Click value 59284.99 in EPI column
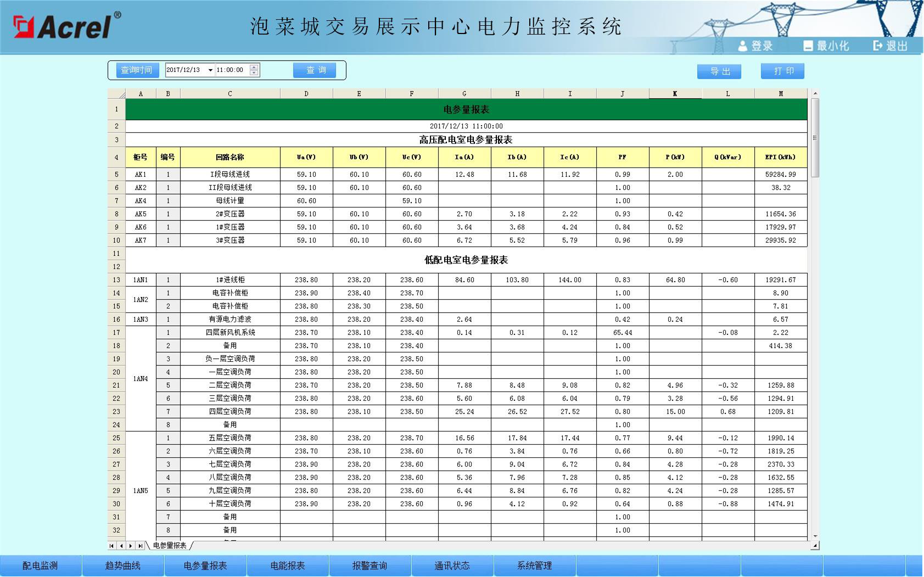The height and width of the screenshot is (577, 924). [x=781, y=175]
